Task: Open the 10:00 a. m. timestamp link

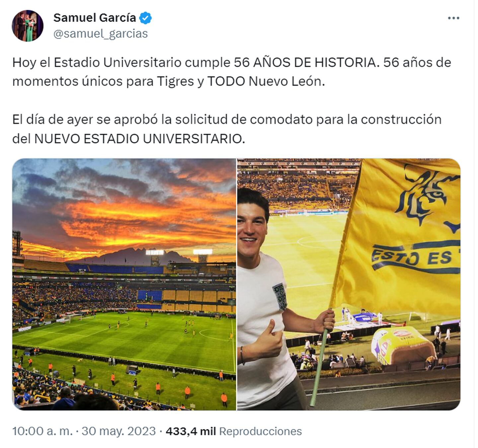Action: (x=42, y=431)
